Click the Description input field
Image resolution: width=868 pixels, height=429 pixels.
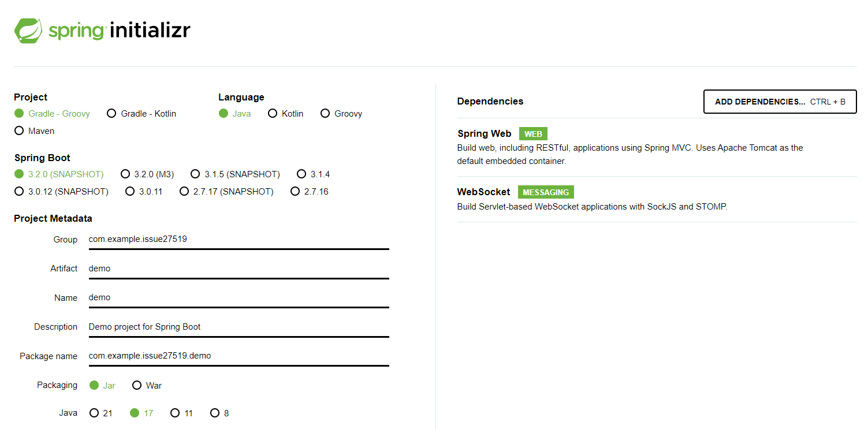pyautogui.click(x=239, y=327)
